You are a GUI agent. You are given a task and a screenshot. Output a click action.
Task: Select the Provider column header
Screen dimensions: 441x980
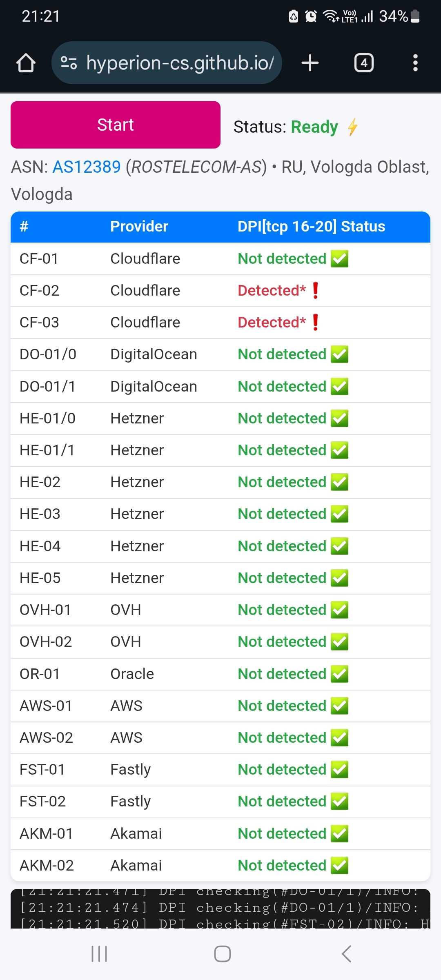coord(139,227)
